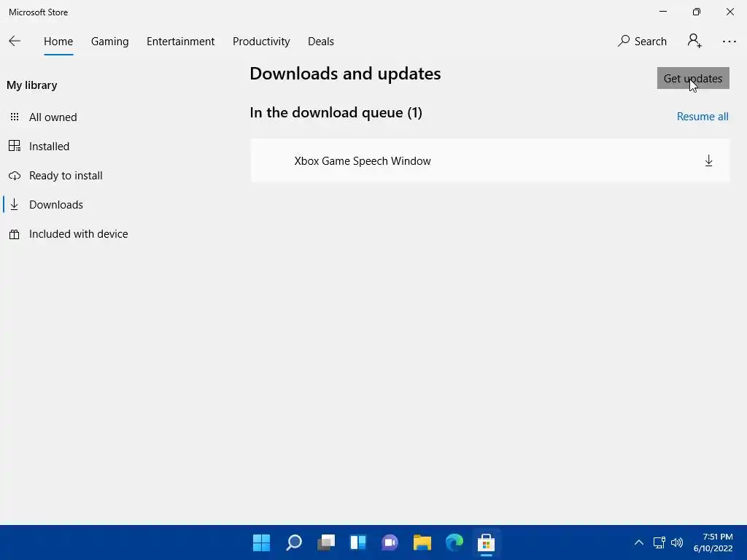The height and width of the screenshot is (560, 747).
Task: Open the Widgets taskbar icon
Action: pos(357,542)
